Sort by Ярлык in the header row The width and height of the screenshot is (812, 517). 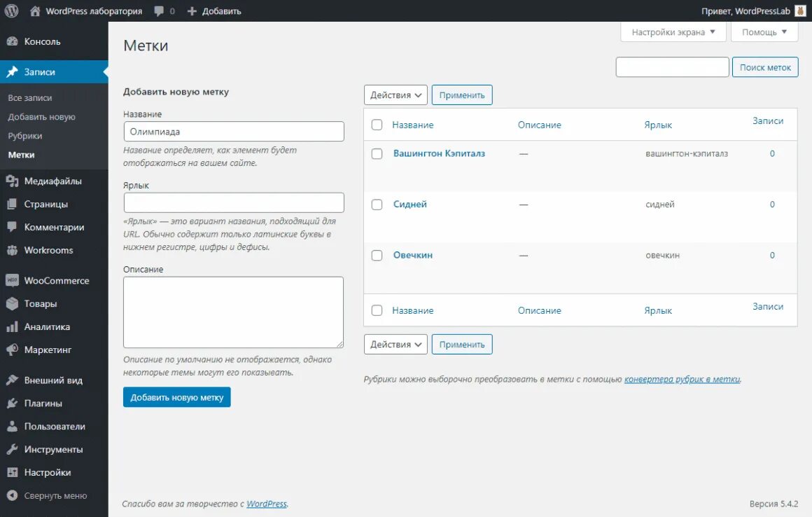pyautogui.click(x=658, y=125)
